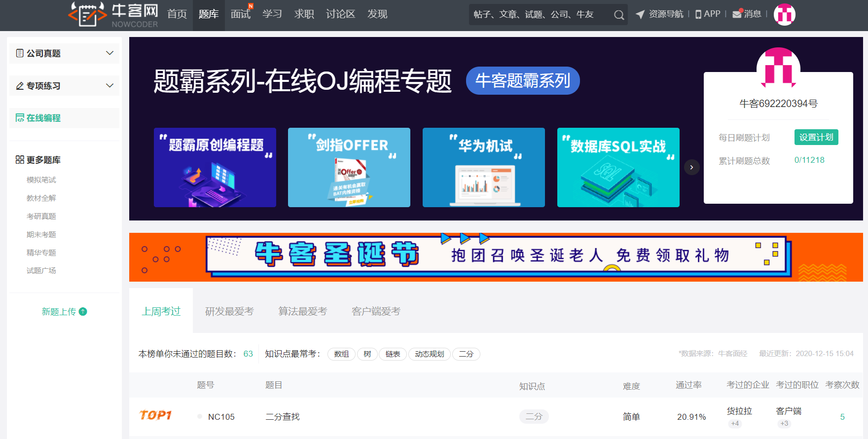Screen dimensions: 868x439
Task: Click the next arrow in the topic carousel
Action: pyautogui.click(x=691, y=167)
